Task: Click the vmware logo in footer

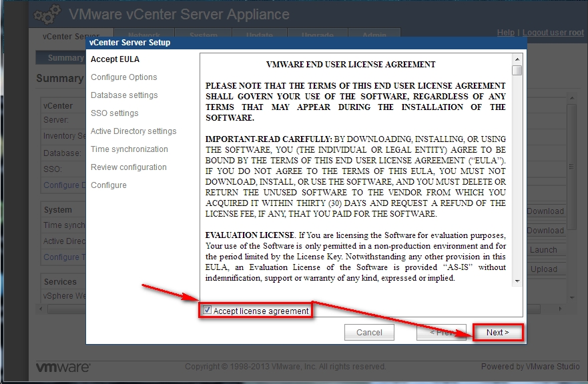Action: click(63, 367)
